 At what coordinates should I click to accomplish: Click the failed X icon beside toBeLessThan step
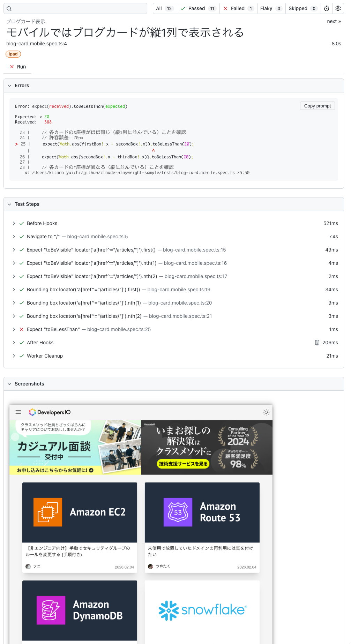click(22, 329)
